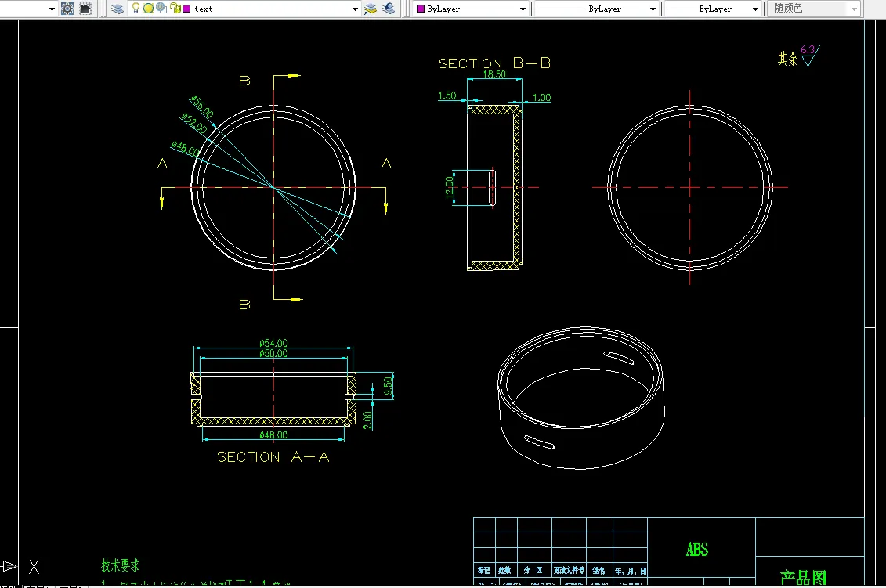Click the UCS origin icon in drawing corner

[9, 565]
